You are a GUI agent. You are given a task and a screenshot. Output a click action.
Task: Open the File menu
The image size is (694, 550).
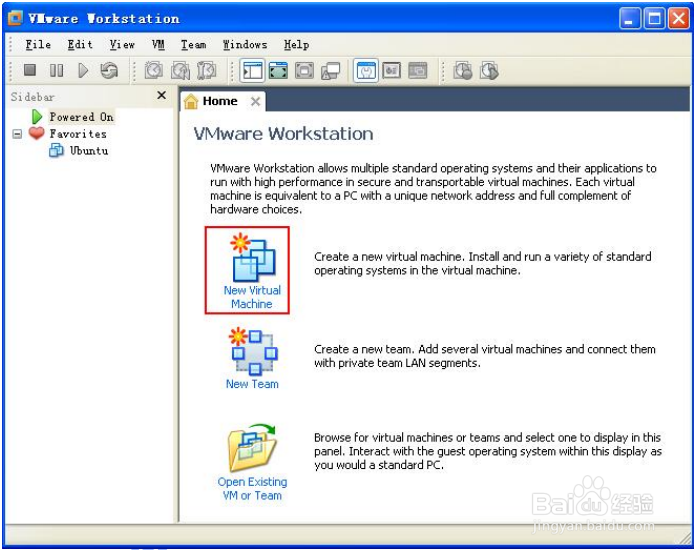(x=38, y=45)
